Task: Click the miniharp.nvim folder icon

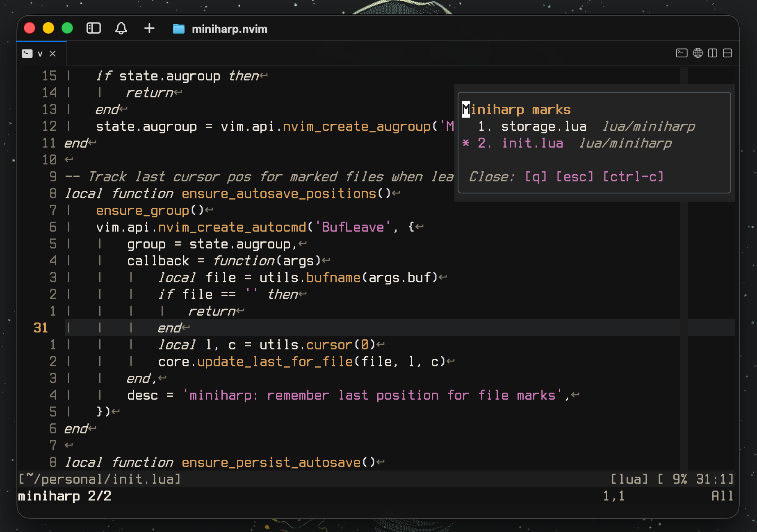Action: point(178,29)
